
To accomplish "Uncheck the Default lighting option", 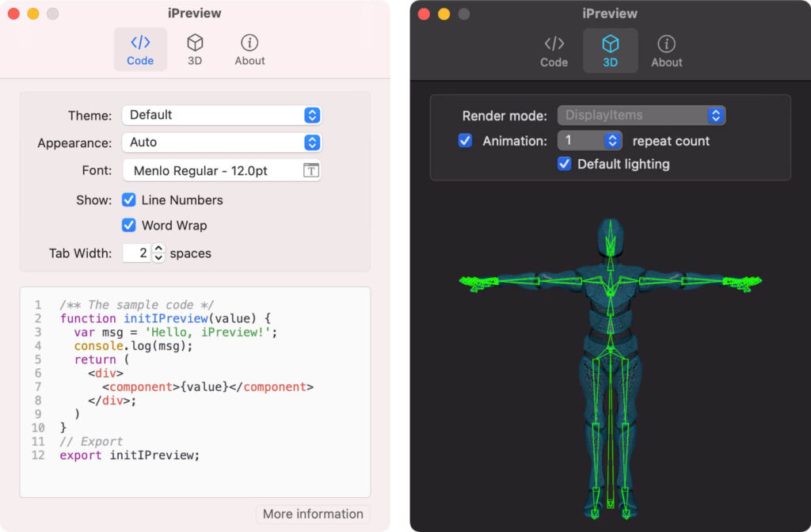I will (565, 165).
